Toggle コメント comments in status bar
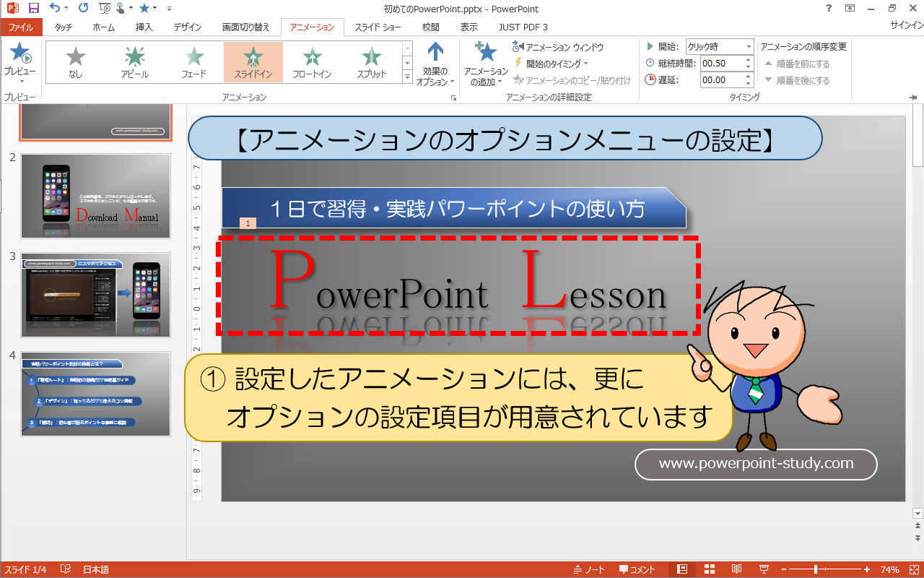Image resolution: width=924 pixels, height=578 pixels. click(x=637, y=569)
